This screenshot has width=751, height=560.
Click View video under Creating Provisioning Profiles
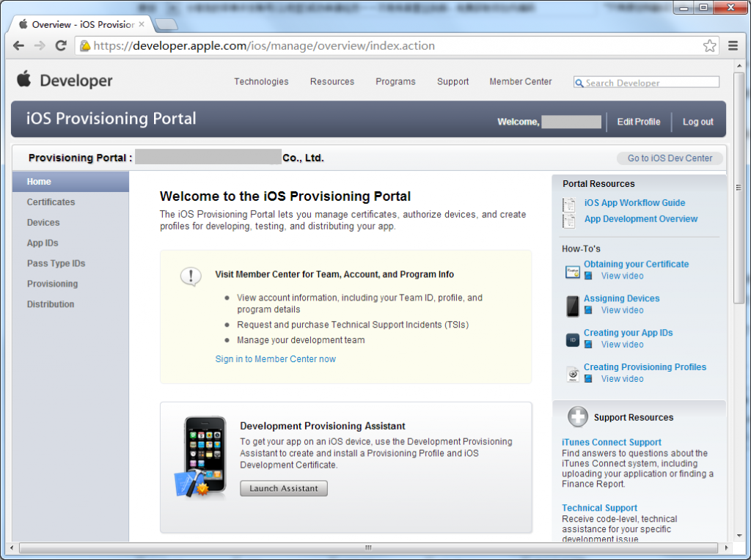coord(622,379)
